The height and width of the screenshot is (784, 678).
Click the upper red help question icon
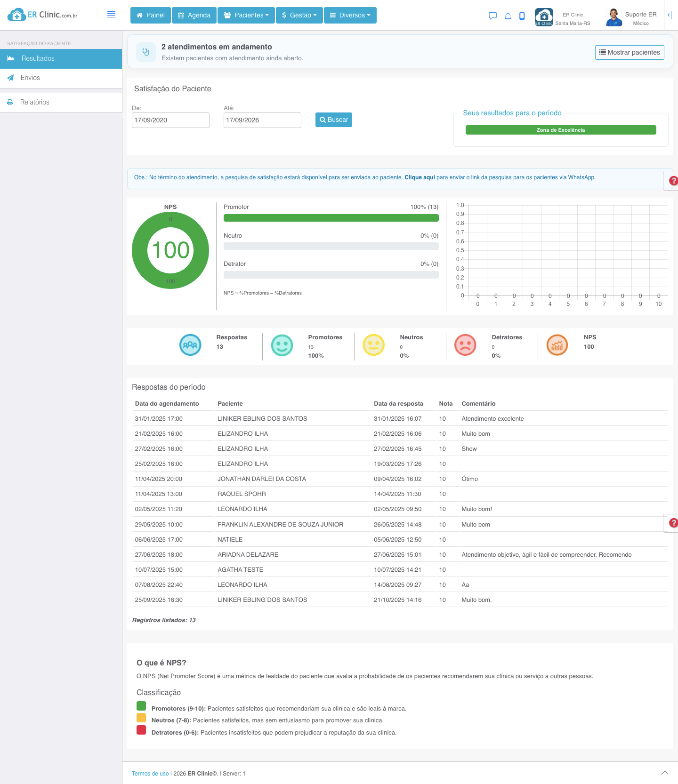pyautogui.click(x=674, y=181)
